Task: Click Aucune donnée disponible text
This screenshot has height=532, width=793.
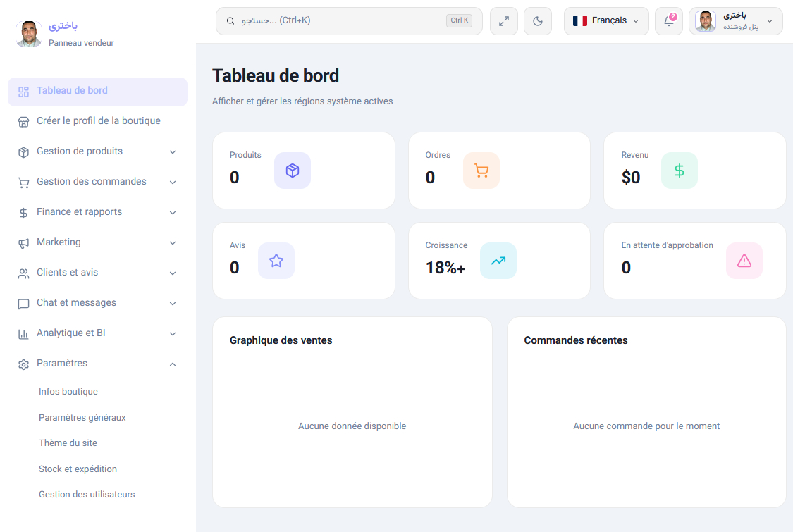Action: click(352, 426)
